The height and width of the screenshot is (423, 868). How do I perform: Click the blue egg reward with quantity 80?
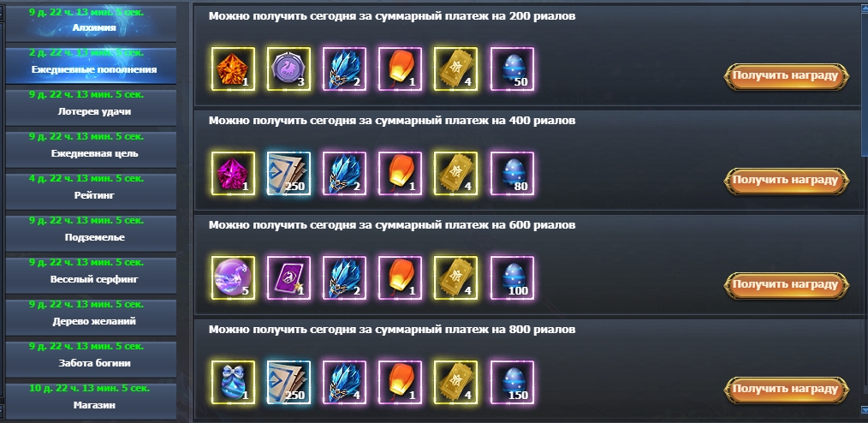(x=512, y=173)
